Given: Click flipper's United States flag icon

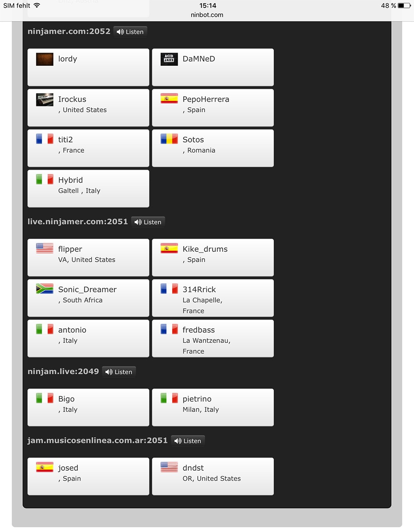Looking at the screenshot, I should click(x=45, y=248).
